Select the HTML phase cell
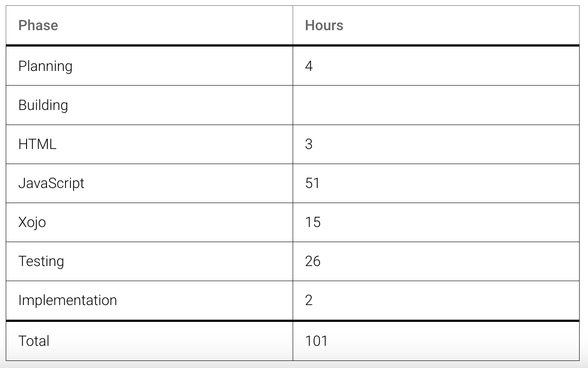Image resolution: width=588 pixels, height=368 pixels. (x=37, y=144)
